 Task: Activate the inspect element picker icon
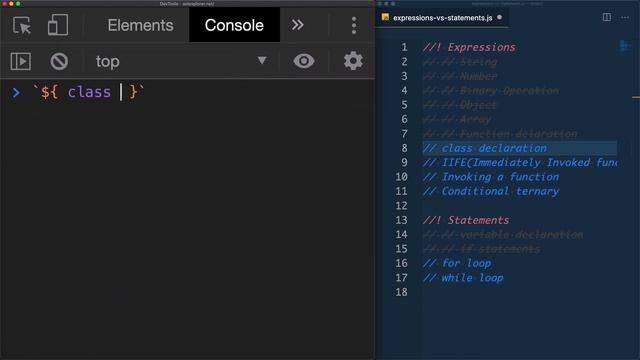tap(22, 25)
